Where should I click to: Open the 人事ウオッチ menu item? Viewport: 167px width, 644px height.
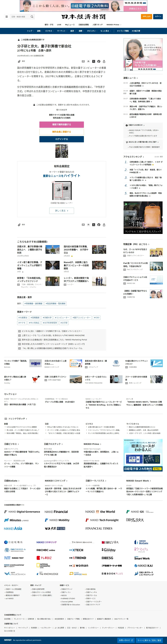coord(98,25)
